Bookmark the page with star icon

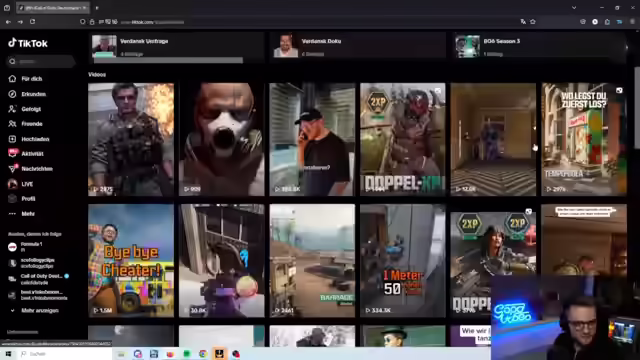(x=533, y=22)
